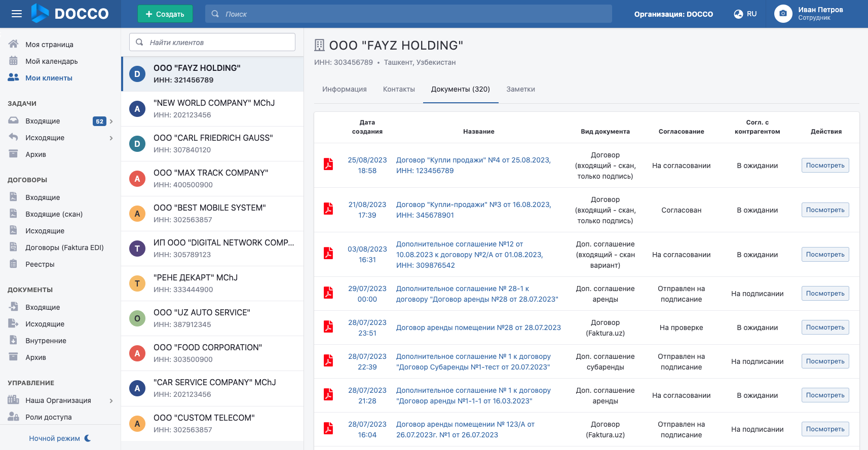The width and height of the screenshot is (868, 450).
Task: Select client "РЕНЕ ДЕКАРТ" MChJ
Action: click(212, 283)
